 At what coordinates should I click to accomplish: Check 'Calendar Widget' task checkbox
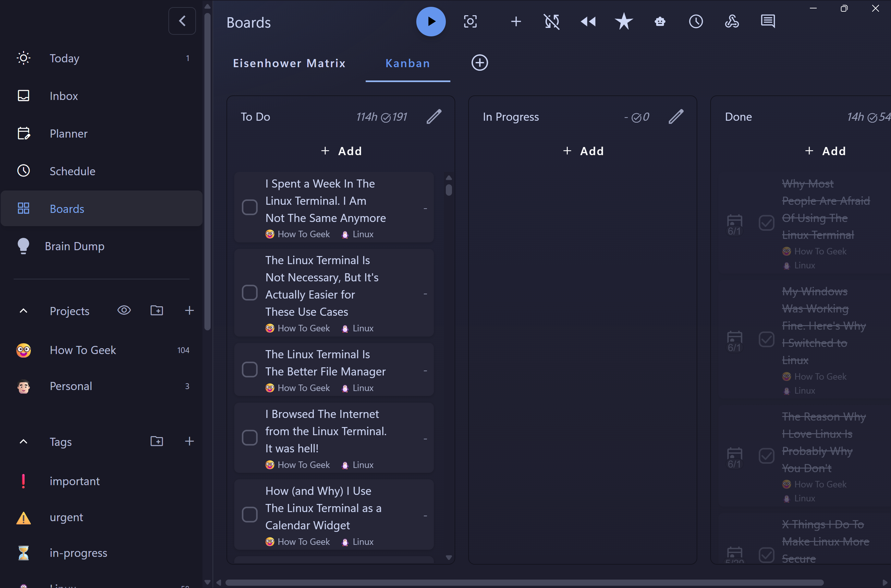250,515
